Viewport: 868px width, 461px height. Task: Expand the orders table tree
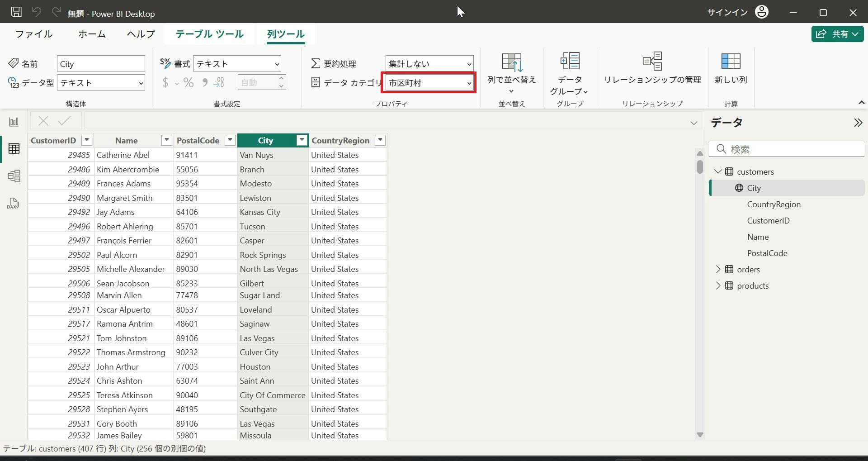pyautogui.click(x=718, y=269)
